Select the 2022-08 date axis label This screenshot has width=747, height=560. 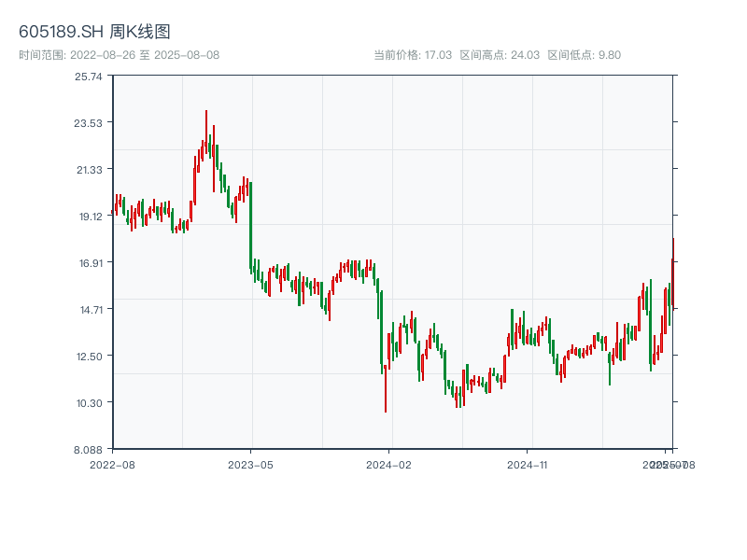tap(112, 464)
